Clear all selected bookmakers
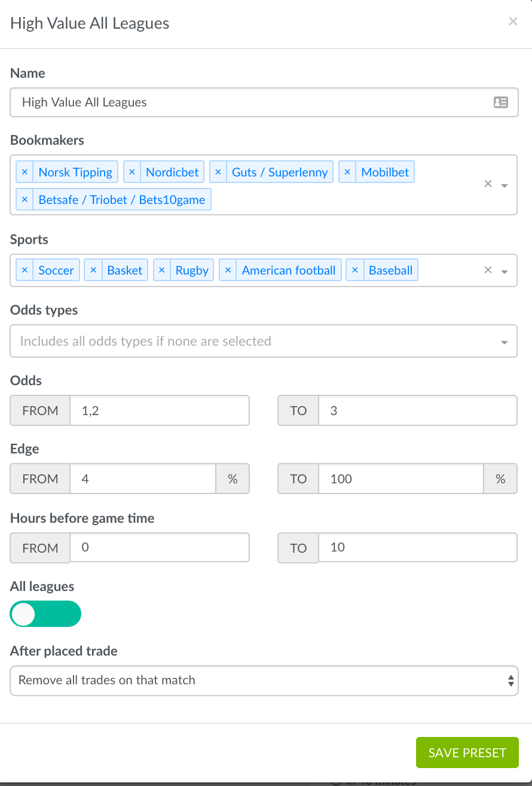 (488, 184)
